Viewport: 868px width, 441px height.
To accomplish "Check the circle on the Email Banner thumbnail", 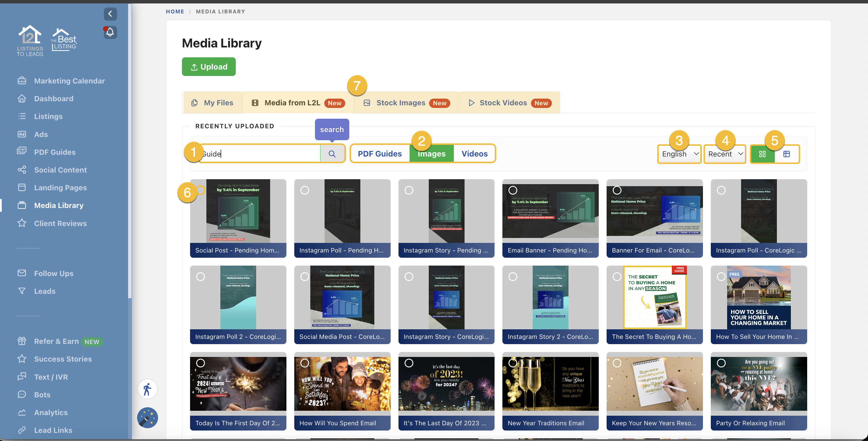I will tap(513, 190).
